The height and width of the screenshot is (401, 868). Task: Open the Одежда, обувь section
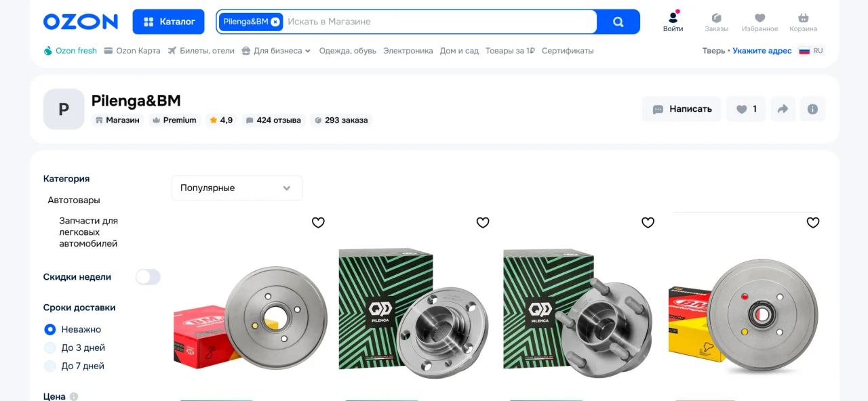pos(347,51)
